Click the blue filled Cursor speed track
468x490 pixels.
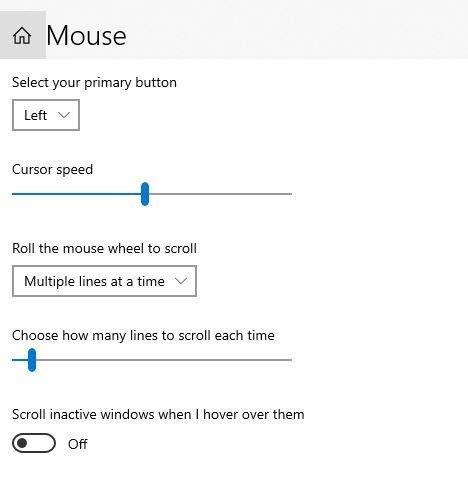tap(76, 194)
